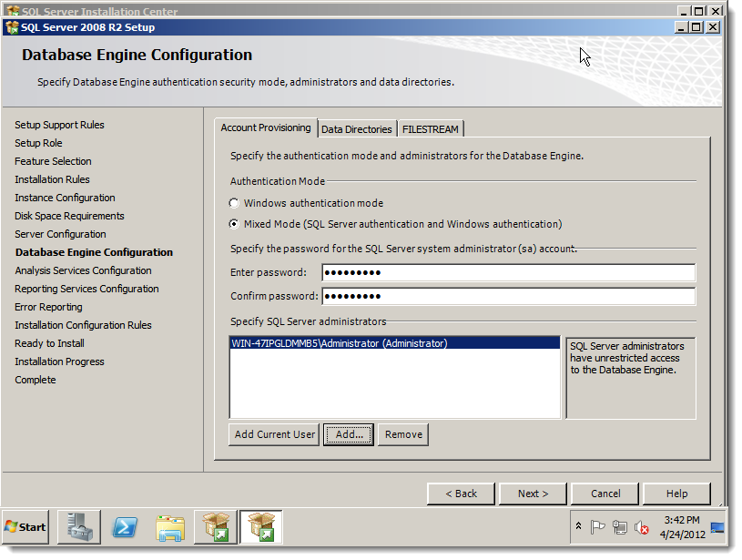Cancel the setup wizard
Screen dimensions: 742x560
(x=605, y=494)
